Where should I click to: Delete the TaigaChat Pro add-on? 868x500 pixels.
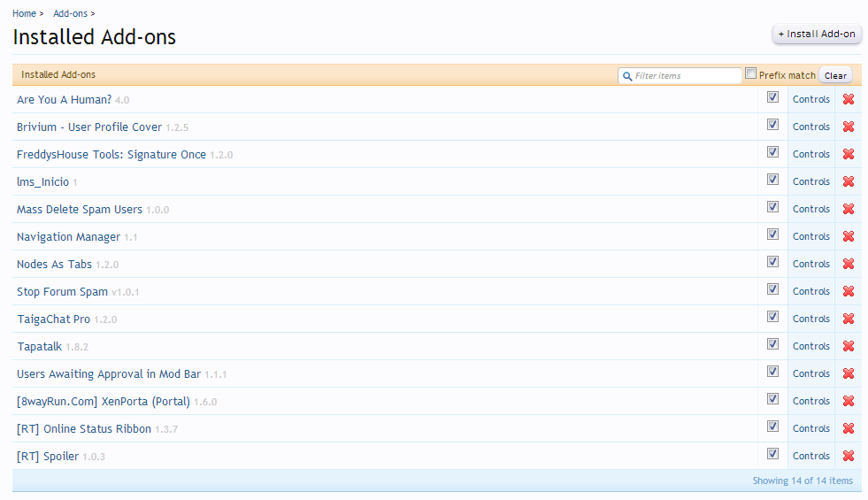point(848,319)
